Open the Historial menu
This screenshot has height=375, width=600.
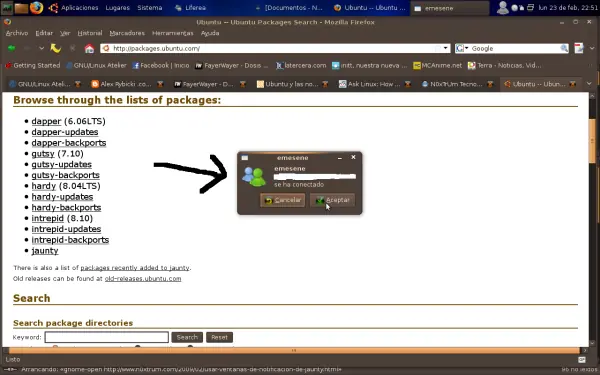click(90, 33)
